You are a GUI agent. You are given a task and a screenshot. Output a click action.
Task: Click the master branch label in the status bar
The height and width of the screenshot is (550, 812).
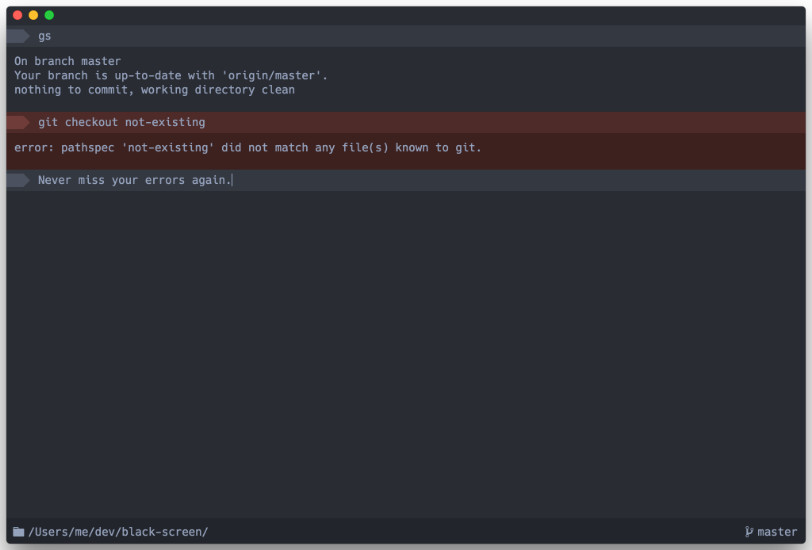pos(777,532)
